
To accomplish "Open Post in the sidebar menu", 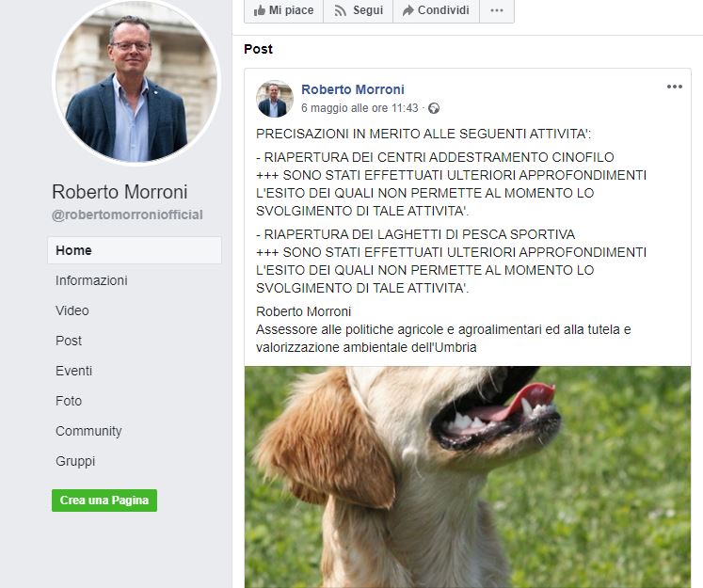I will 69,341.
